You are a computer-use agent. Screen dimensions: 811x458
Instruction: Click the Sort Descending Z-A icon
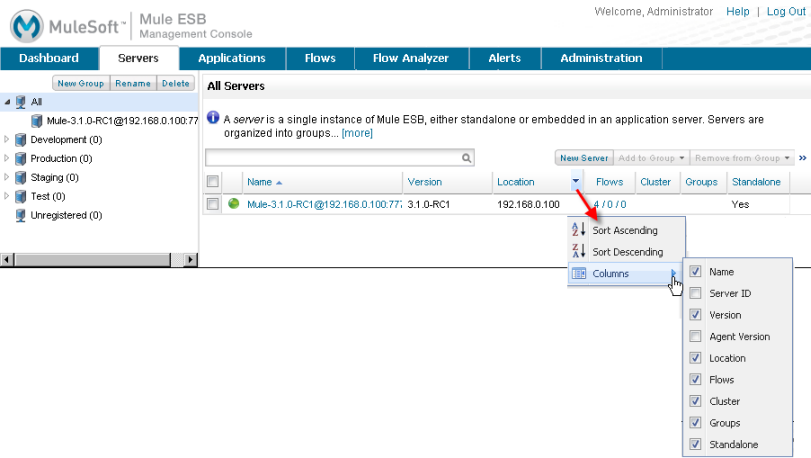pyautogui.click(x=579, y=251)
